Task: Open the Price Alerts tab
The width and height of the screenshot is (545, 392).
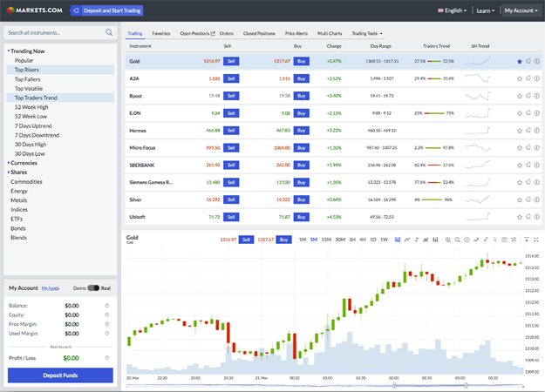Action: (296, 33)
